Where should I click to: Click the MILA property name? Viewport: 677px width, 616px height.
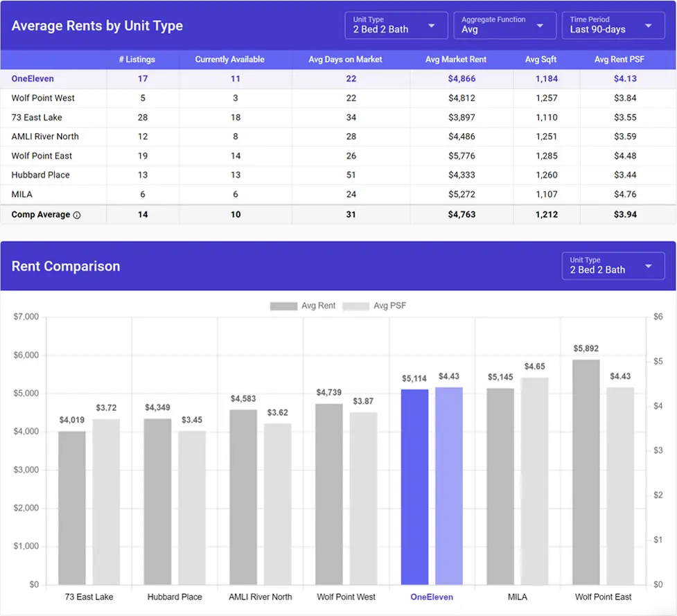[x=21, y=195]
